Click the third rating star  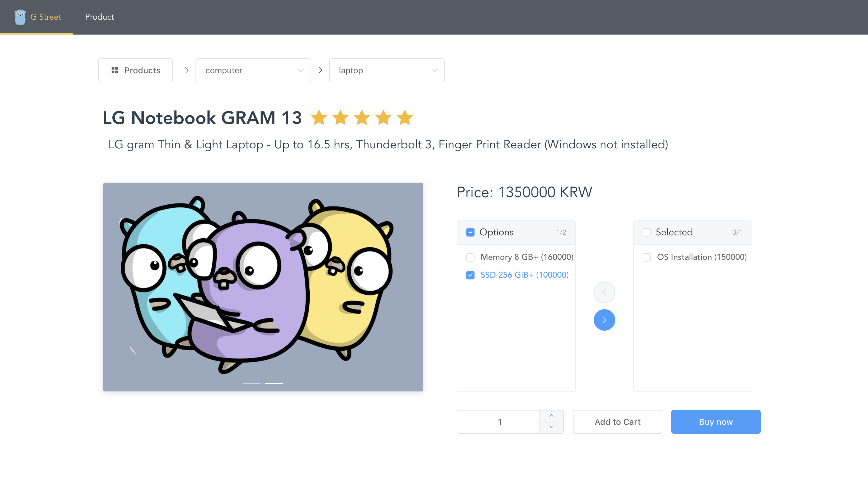(x=362, y=118)
